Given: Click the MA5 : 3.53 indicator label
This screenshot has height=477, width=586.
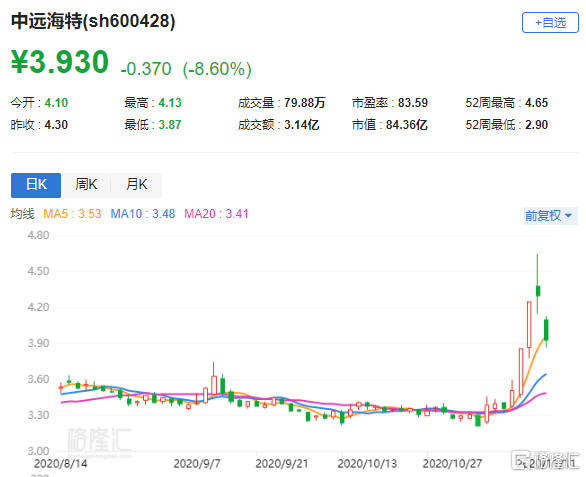Looking at the screenshot, I should (x=72, y=214).
